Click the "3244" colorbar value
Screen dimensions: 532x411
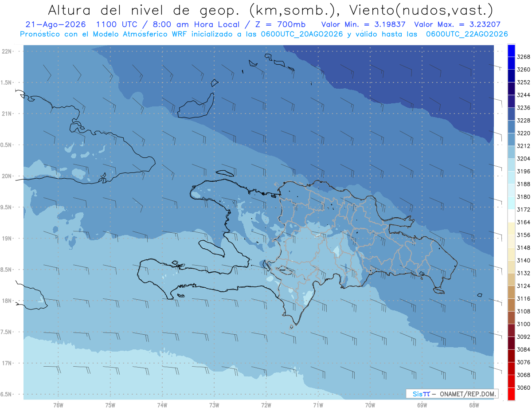[x=524, y=95]
